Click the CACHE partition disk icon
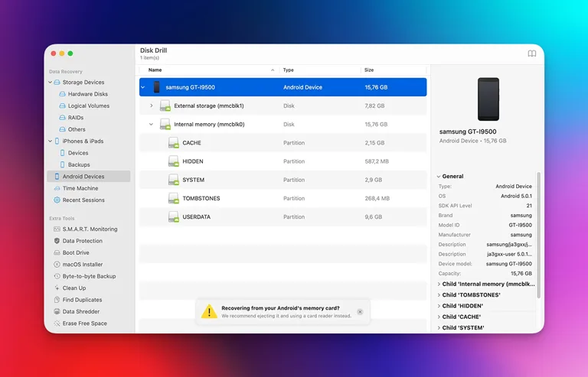Screen dimensions: 588x377 point(173,143)
